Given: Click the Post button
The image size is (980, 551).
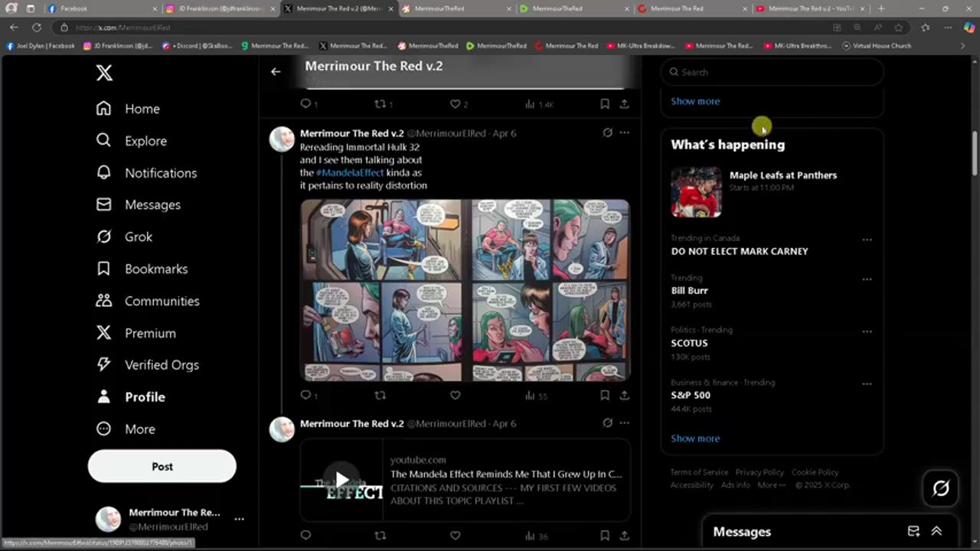Looking at the screenshot, I should [x=162, y=466].
